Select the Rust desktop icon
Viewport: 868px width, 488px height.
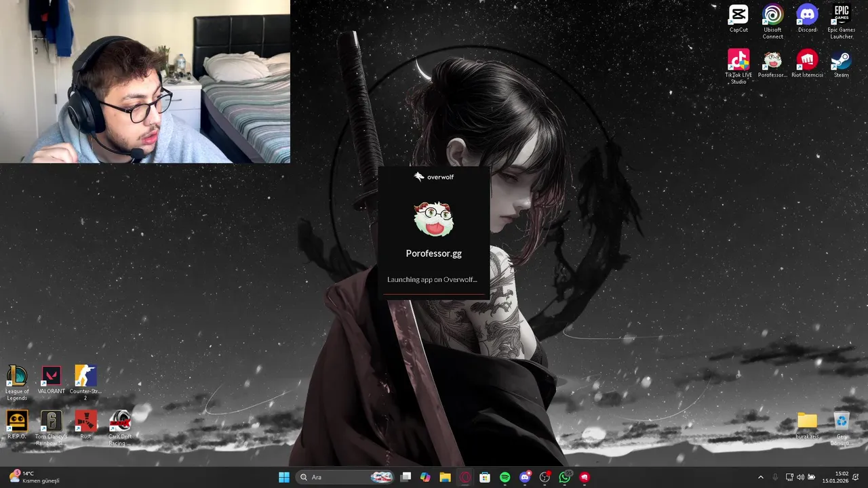point(85,425)
